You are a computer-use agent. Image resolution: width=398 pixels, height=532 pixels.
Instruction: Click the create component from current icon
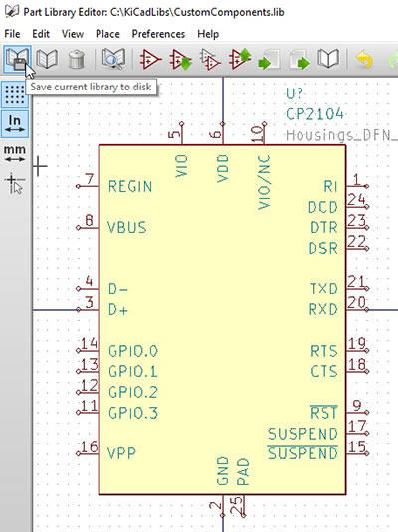point(210,59)
